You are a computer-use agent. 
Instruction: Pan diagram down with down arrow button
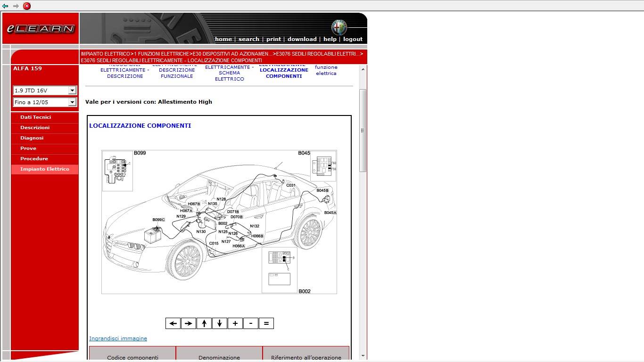point(220,323)
